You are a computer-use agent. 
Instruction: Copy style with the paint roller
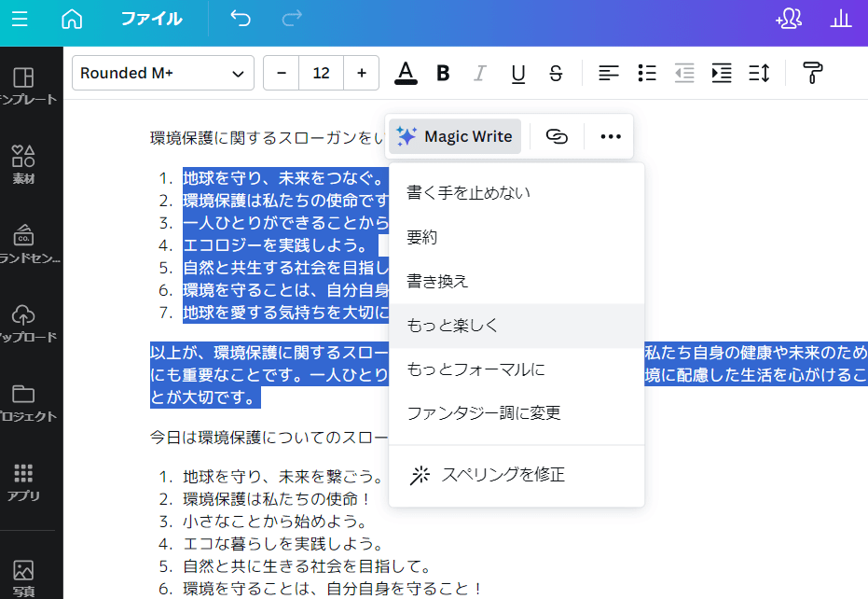click(812, 73)
